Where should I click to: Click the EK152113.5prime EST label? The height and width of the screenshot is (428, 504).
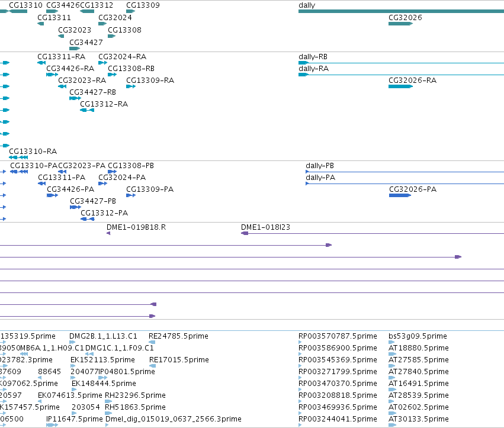point(102,360)
